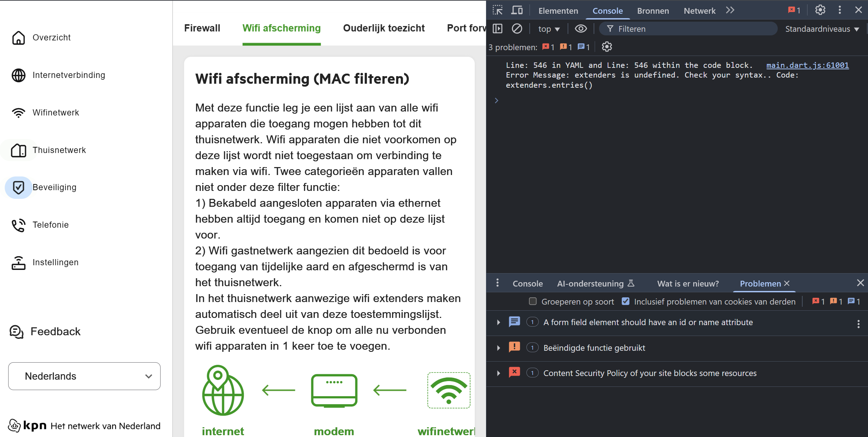
Task: Open the Nederlands language dropdown
Action: click(84, 376)
